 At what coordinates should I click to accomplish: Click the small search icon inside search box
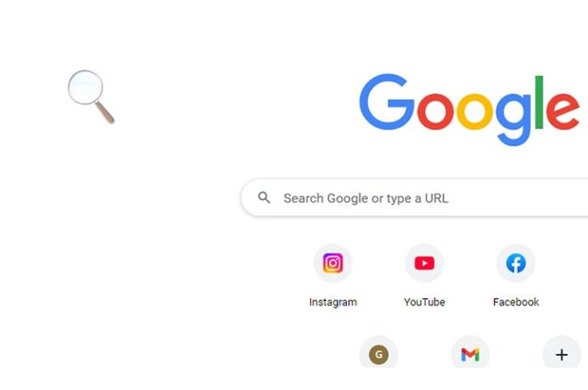coord(264,198)
